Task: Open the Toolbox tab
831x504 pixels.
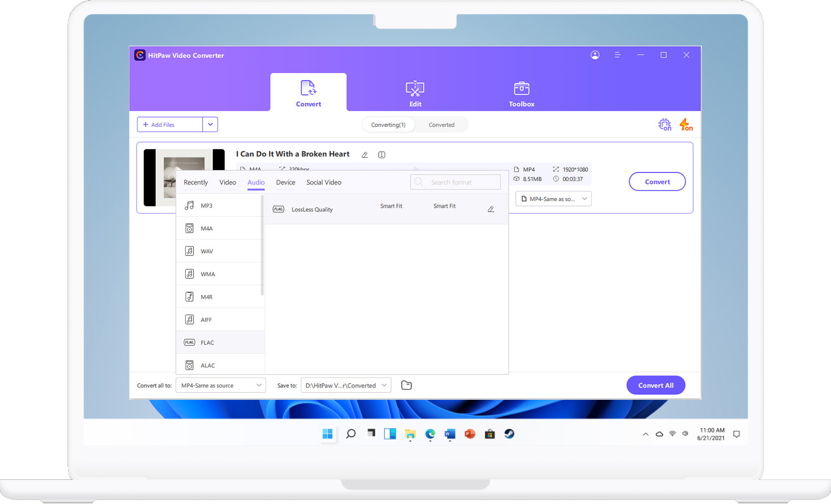Action: [521, 94]
